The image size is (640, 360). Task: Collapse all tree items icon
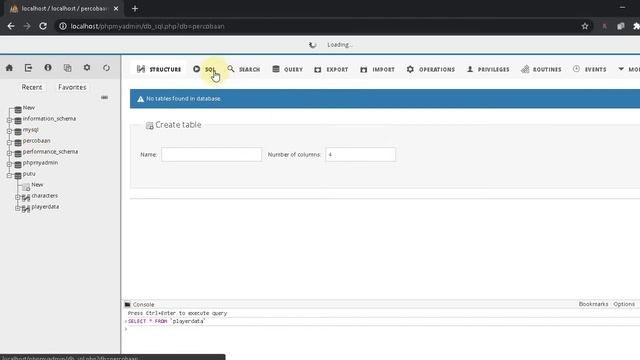pos(104,98)
